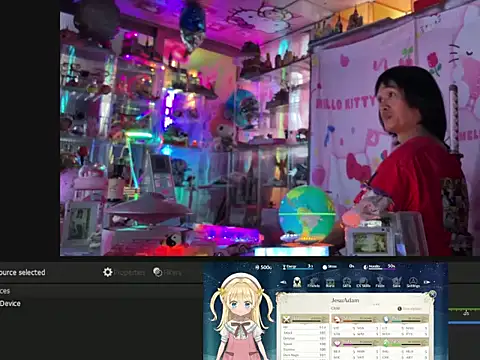Select the Dark Magic stat row

coord(304,355)
